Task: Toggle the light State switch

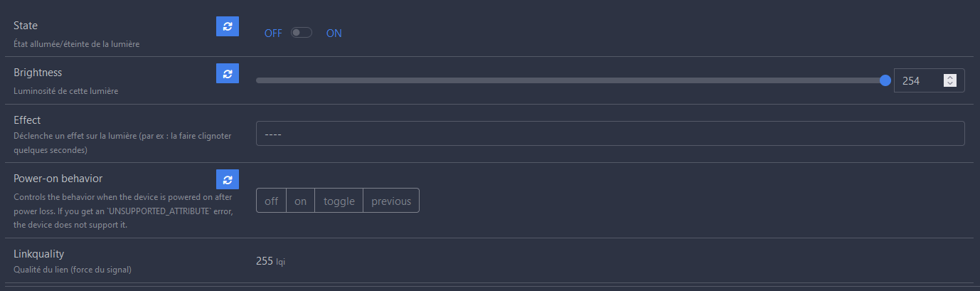Action: [x=302, y=33]
